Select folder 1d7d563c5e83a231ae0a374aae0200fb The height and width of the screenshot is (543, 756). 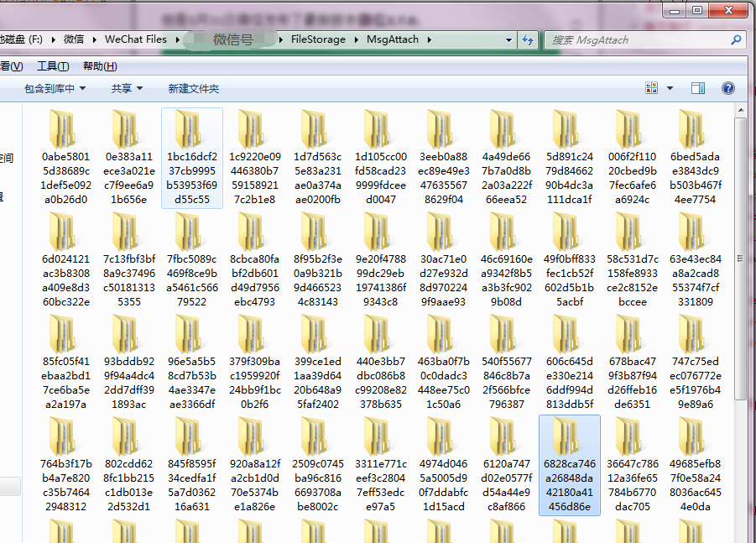pos(318,158)
